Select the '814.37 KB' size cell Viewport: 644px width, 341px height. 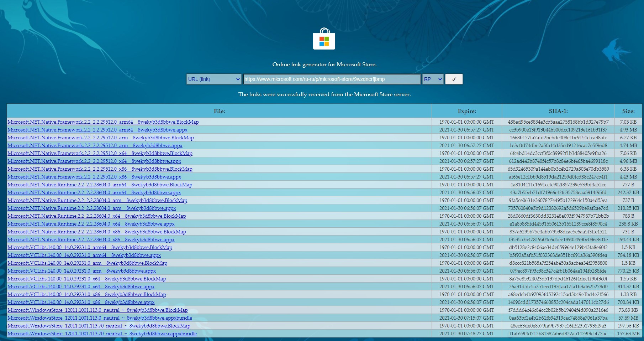(628, 286)
